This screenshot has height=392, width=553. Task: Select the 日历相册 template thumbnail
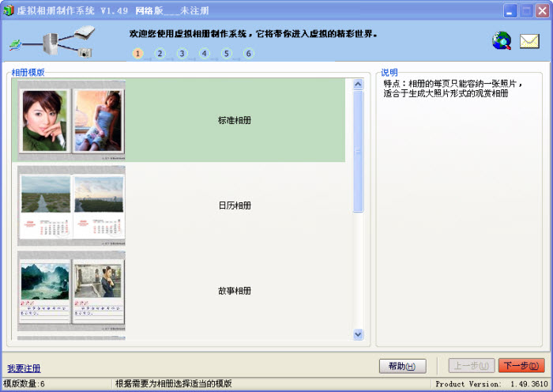[x=72, y=205]
